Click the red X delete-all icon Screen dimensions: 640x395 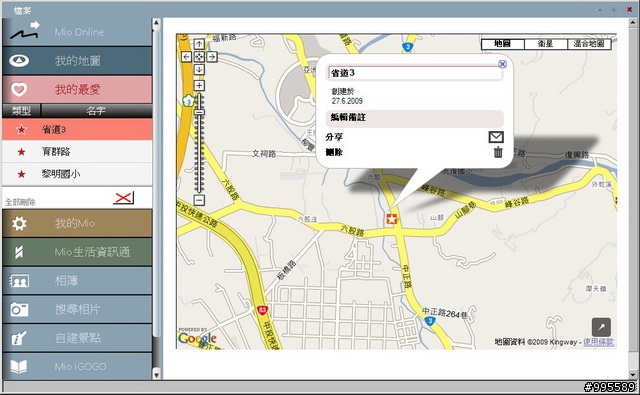pyautogui.click(x=123, y=198)
